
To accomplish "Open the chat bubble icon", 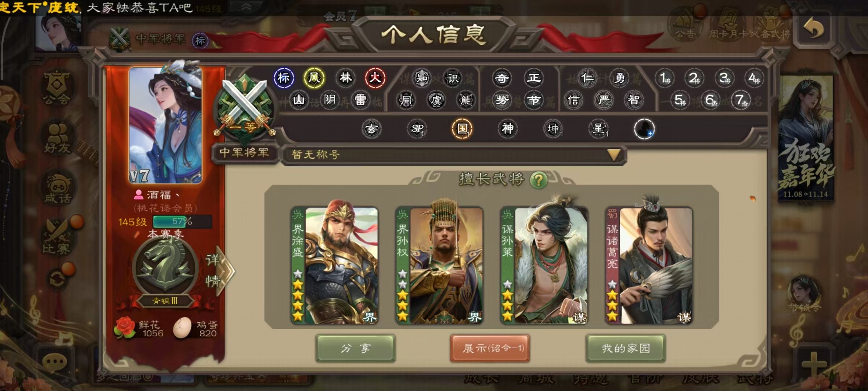I will [x=55, y=362].
